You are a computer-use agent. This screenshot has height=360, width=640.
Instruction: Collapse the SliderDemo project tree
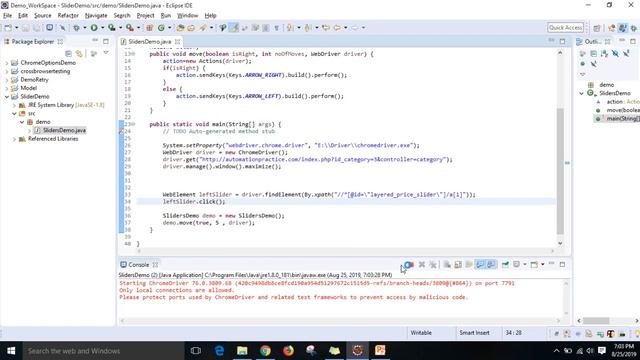click(x=7, y=97)
